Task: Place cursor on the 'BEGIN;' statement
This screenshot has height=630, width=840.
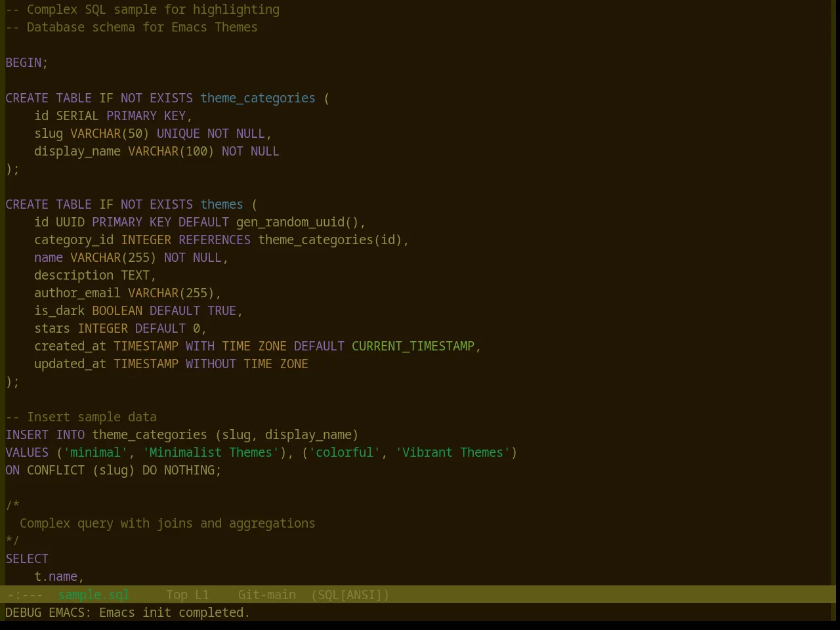Action: point(27,62)
